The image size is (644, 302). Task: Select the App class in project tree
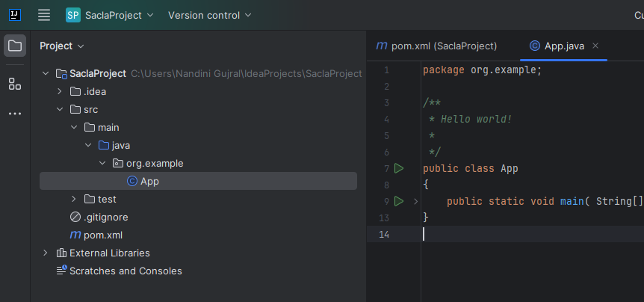(x=149, y=181)
